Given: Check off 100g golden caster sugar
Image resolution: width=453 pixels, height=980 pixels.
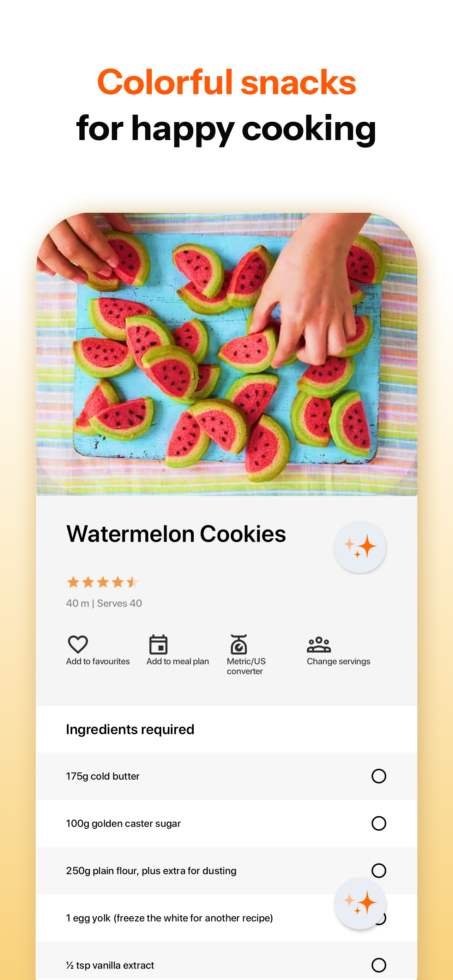Looking at the screenshot, I should 379,823.
